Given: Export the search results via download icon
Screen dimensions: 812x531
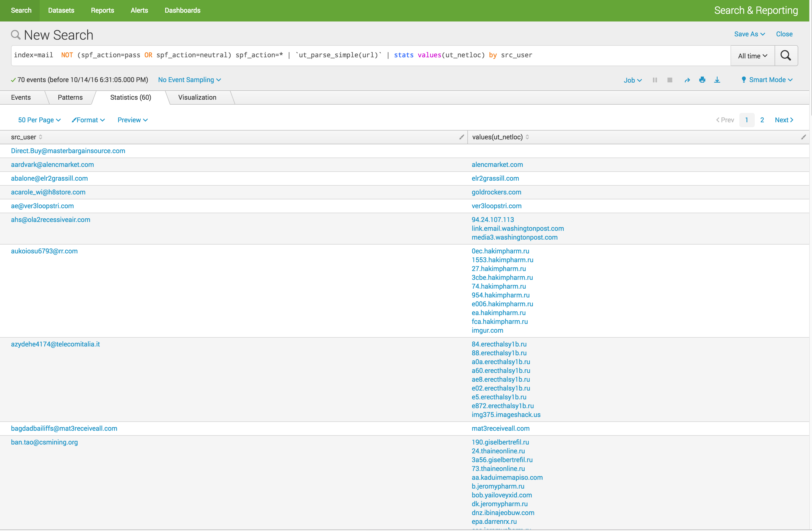Looking at the screenshot, I should point(717,80).
